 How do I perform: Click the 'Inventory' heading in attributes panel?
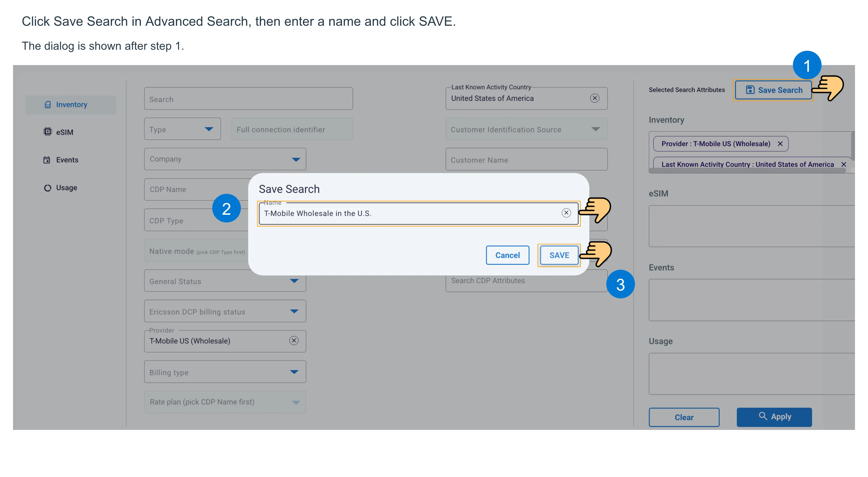point(666,120)
